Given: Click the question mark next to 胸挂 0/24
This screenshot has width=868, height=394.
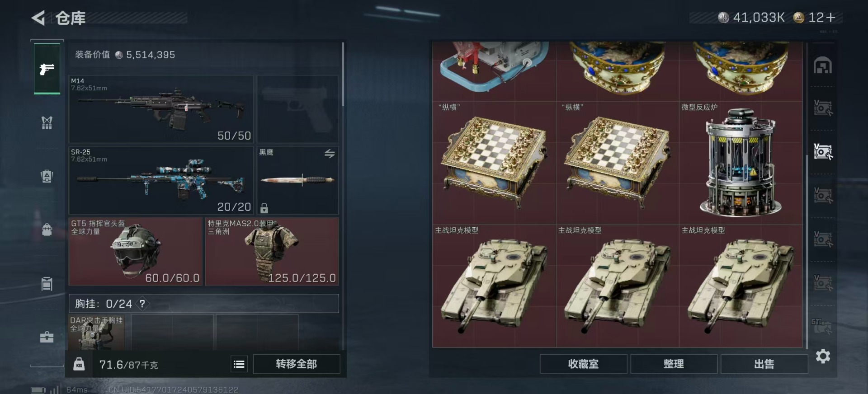Looking at the screenshot, I should pos(142,304).
